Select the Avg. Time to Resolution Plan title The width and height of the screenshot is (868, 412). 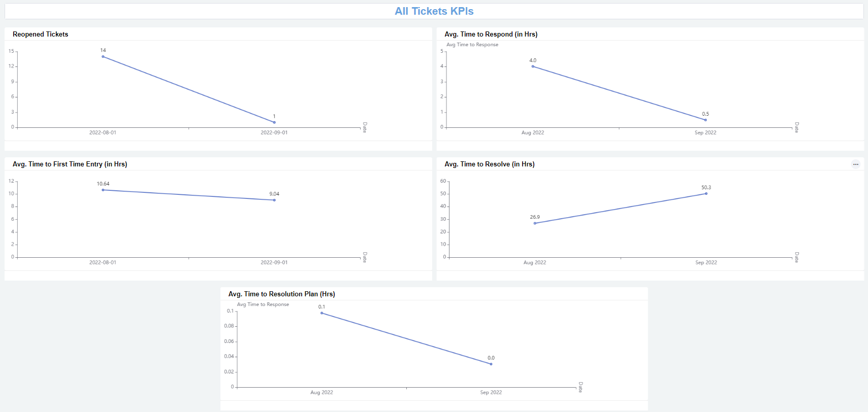click(281, 294)
